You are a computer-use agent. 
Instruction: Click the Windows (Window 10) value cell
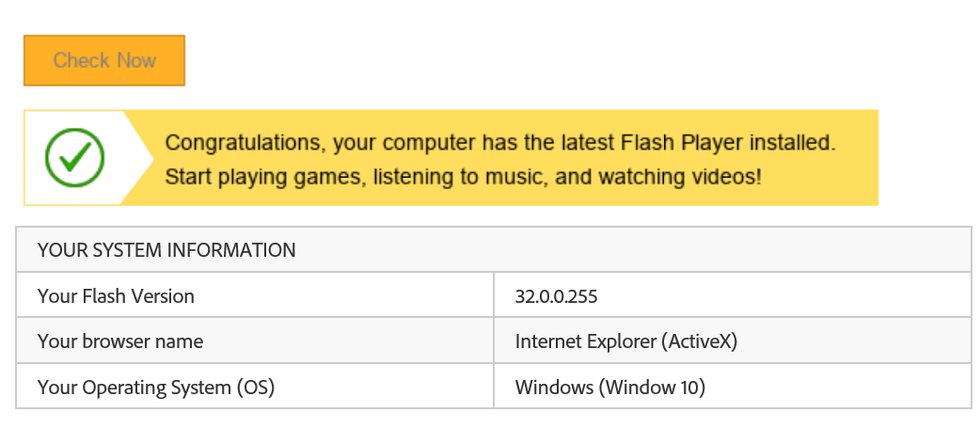733,387
